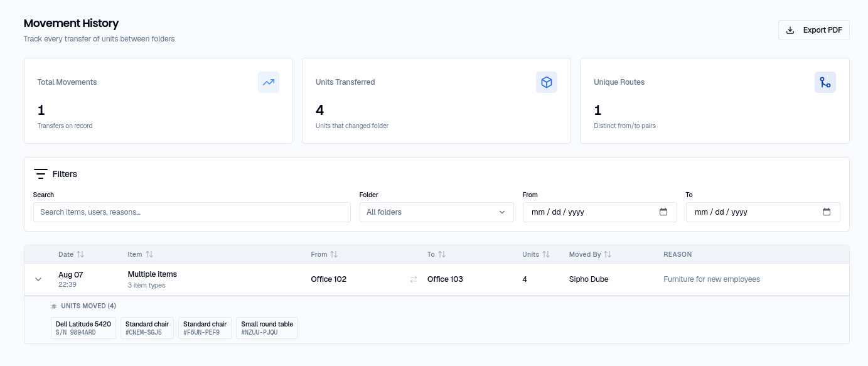This screenshot has height=366, width=868.
Task: Click the To date input field
Action: (x=763, y=212)
